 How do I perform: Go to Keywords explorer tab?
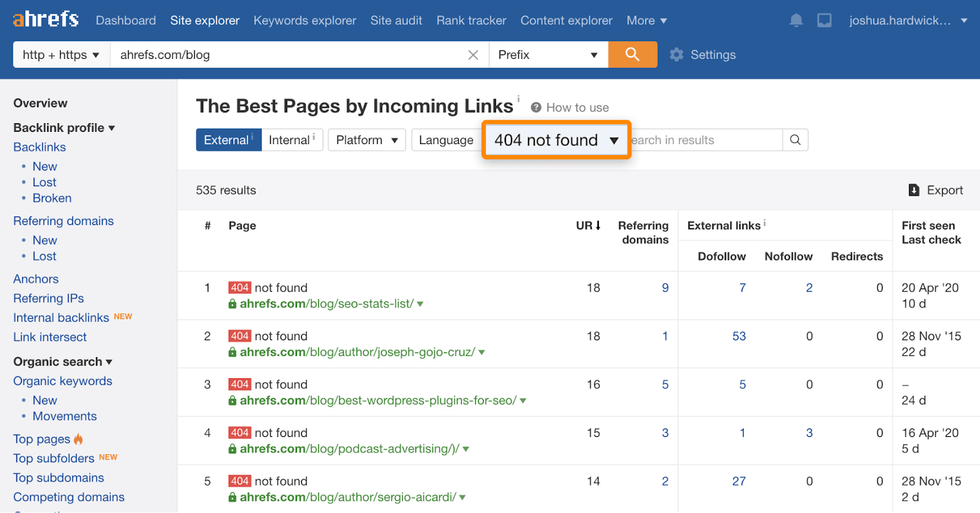click(304, 20)
